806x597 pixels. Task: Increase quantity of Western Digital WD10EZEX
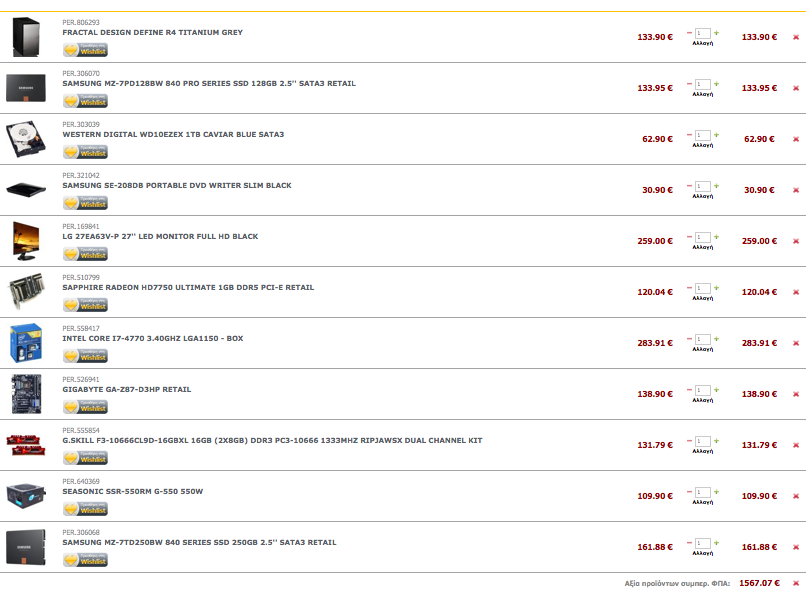coord(717,134)
